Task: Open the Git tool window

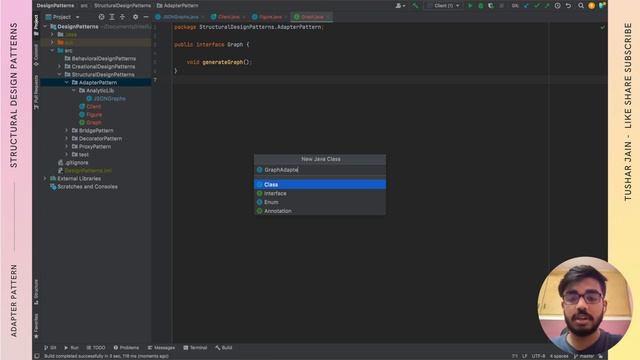Action: [50, 348]
